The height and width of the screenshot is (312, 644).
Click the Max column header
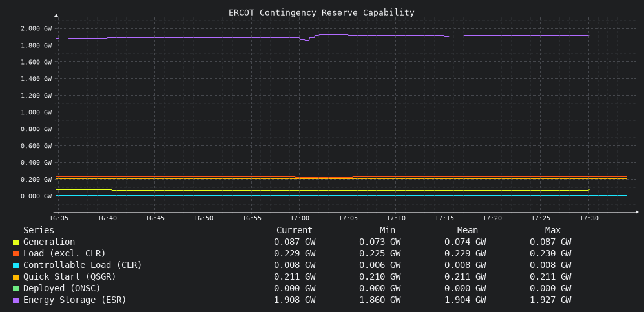[553, 230]
